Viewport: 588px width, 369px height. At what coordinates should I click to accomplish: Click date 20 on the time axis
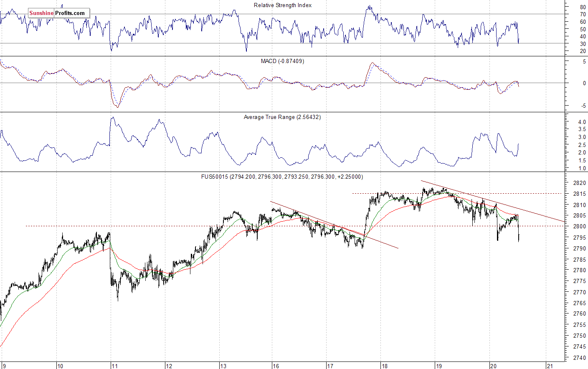click(494, 366)
